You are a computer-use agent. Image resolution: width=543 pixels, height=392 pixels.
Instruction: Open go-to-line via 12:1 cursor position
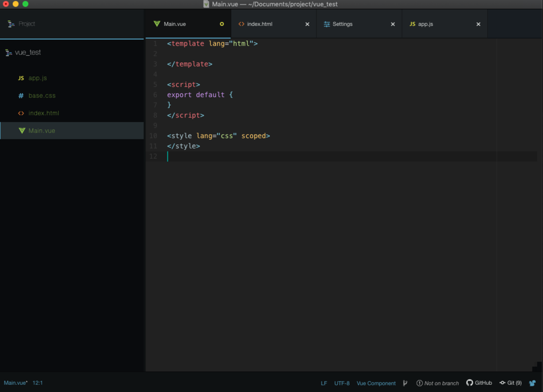pyautogui.click(x=38, y=382)
